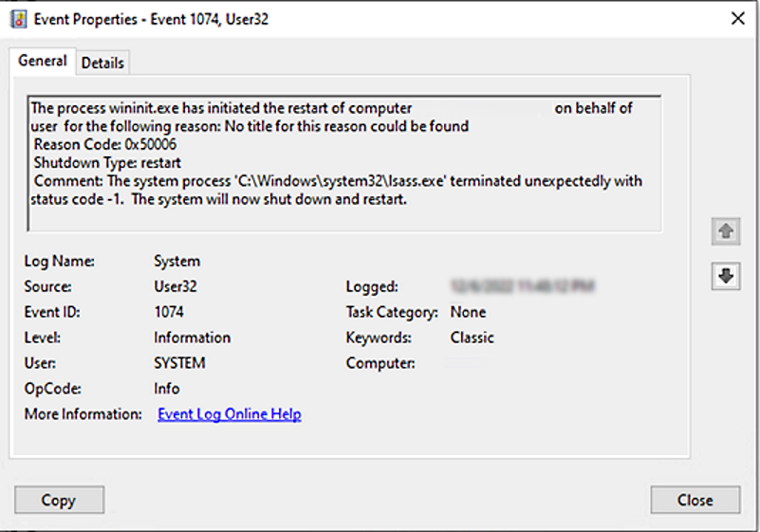Click the OpCode value Info
The height and width of the screenshot is (532, 760).
click(x=167, y=389)
